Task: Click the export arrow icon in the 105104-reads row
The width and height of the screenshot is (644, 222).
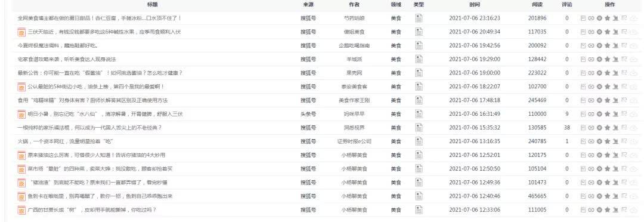Action: tap(615, 169)
